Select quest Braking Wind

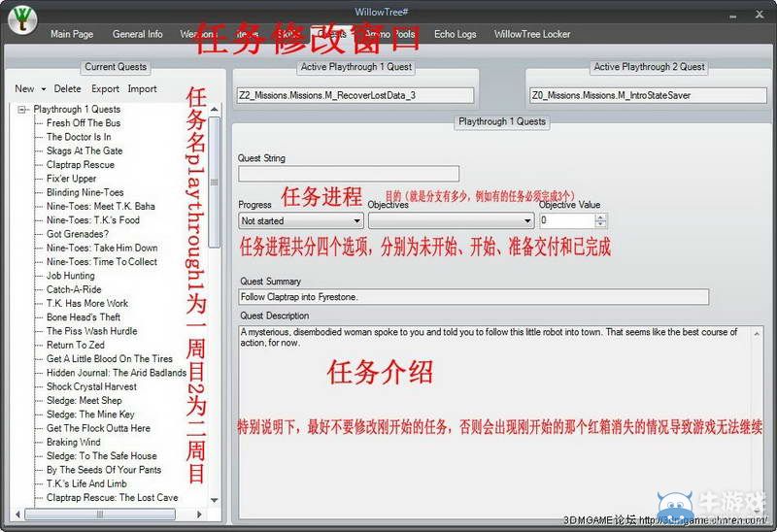(x=74, y=442)
